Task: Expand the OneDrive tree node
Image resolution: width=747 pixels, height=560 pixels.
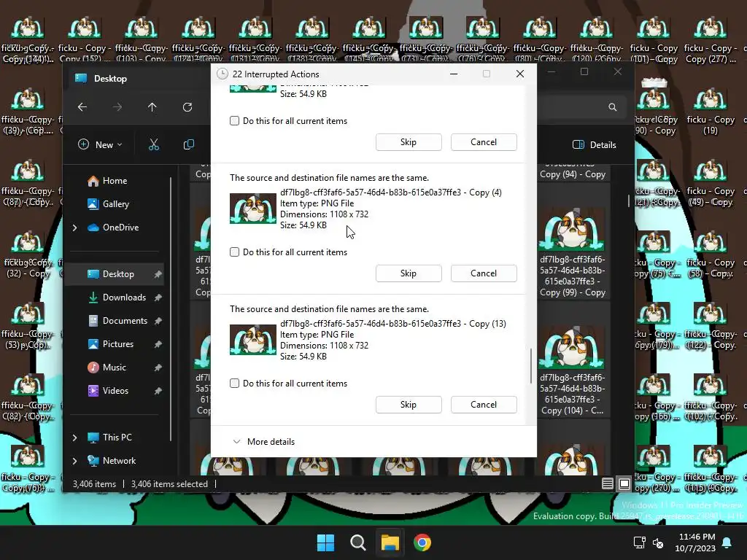Action: [x=75, y=227]
